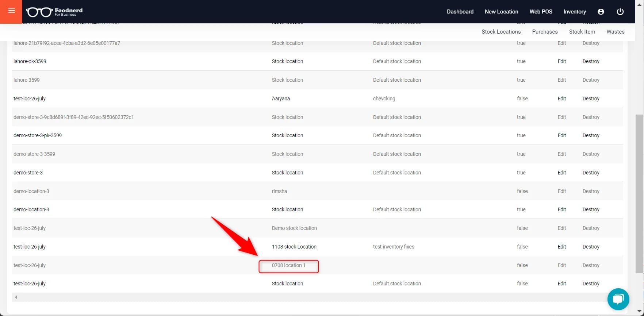Select Inventory in the top navigation
Screen dimensions: 644x316
tap(574, 12)
